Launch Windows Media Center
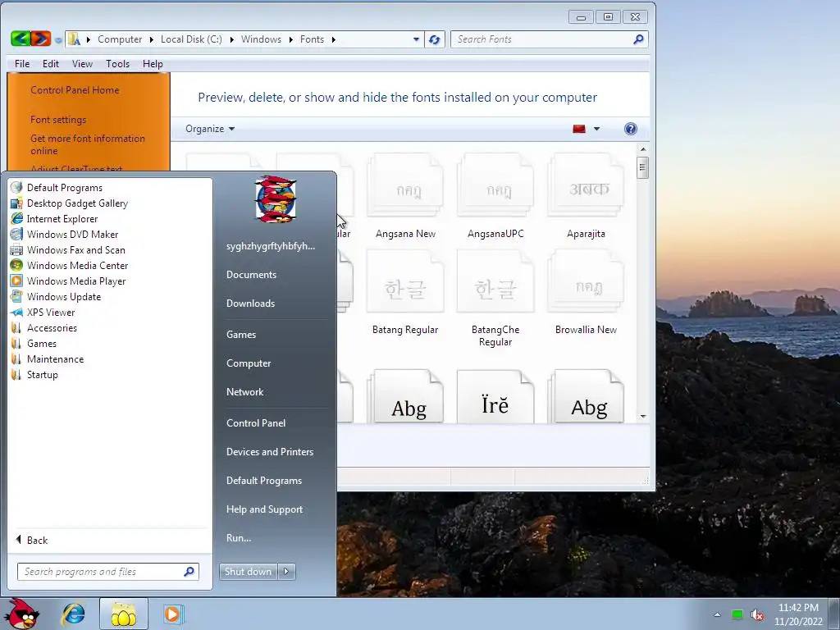 click(x=77, y=265)
